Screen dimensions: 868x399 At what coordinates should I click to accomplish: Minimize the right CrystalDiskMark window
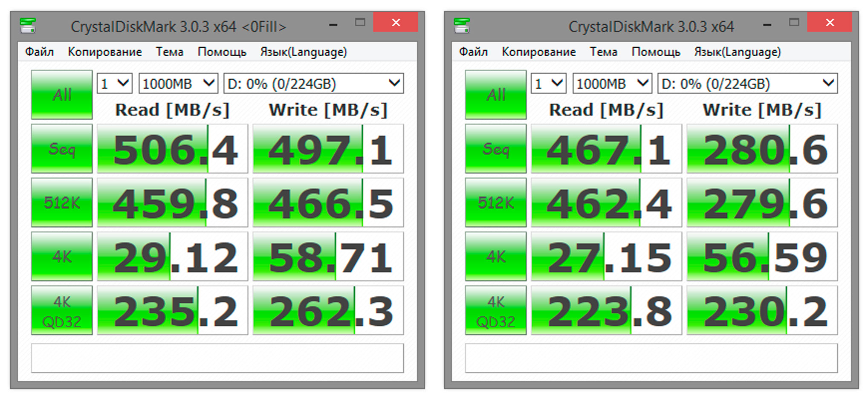767,24
